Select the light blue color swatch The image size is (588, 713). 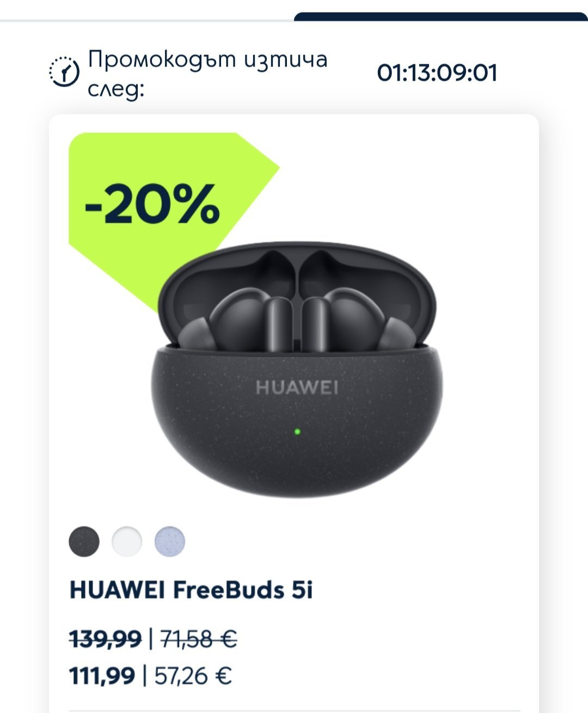tap(170, 541)
